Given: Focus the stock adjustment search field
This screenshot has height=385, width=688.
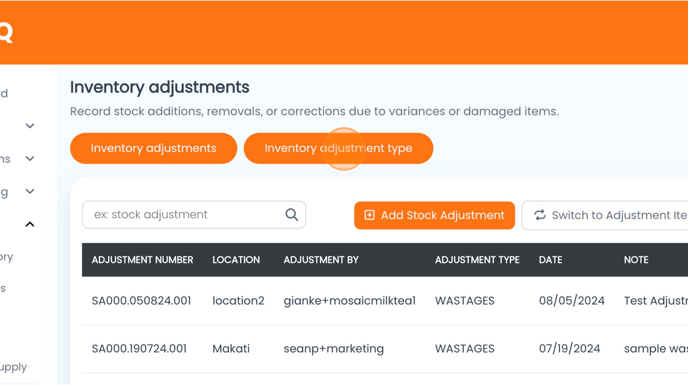Looking at the screenshot, I should [x=194, y=215].
